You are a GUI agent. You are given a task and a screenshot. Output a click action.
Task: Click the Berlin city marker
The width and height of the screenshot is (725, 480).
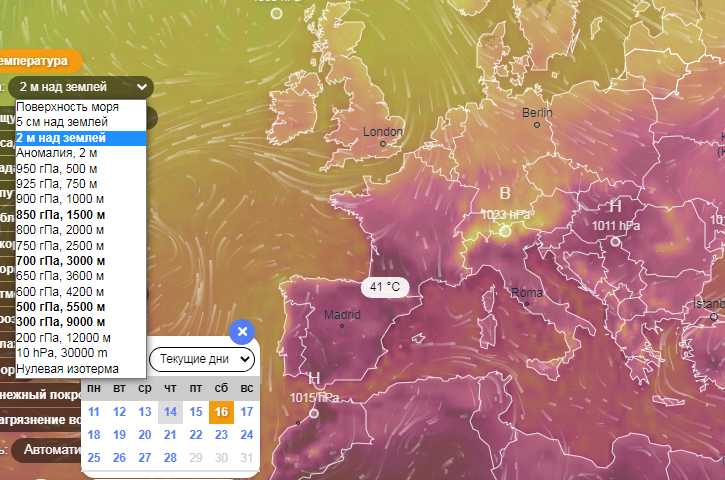tap(537, 125)
